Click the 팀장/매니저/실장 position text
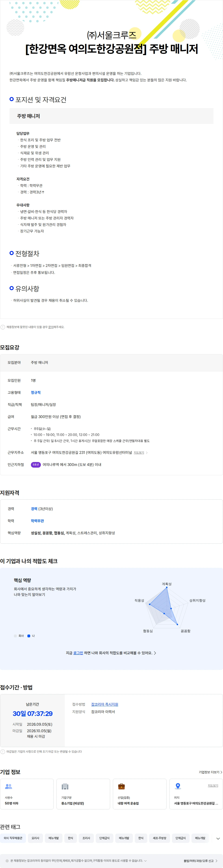The width and height of the screenshot is (223, 868). [43, 405]
